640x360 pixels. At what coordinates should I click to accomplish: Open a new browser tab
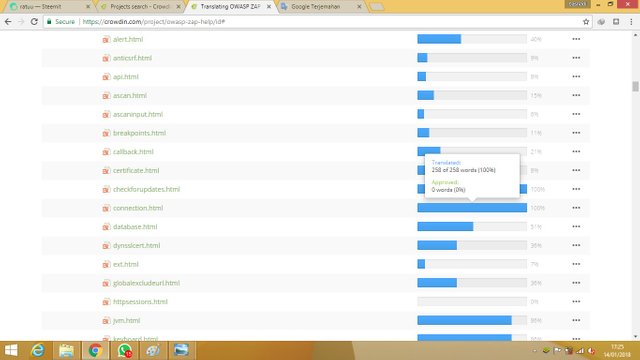point(377,7)
